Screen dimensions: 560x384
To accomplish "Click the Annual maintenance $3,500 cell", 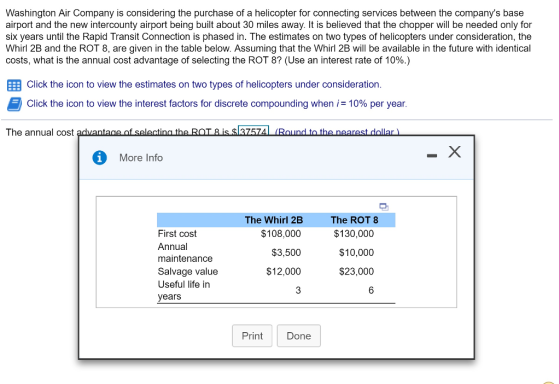I will pyautogui.click(x=286, y=253).
